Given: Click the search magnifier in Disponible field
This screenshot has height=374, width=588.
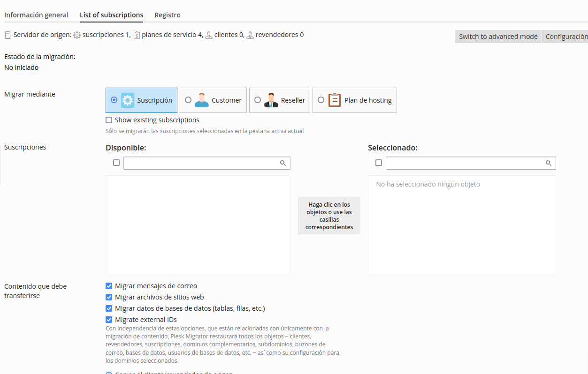Looking at the screenshot, I should [x=283, y=163].
